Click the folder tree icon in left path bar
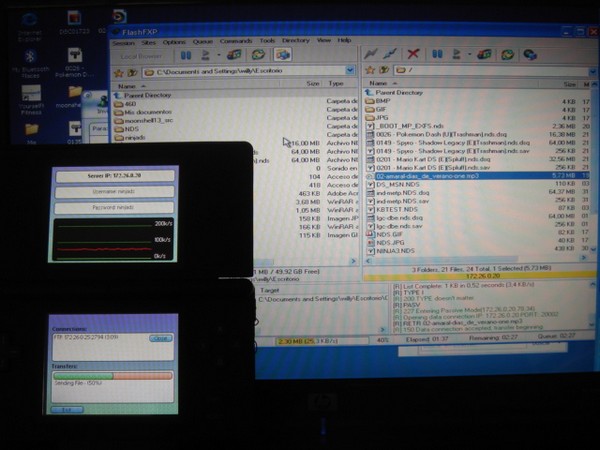 [x=132, y=72]
